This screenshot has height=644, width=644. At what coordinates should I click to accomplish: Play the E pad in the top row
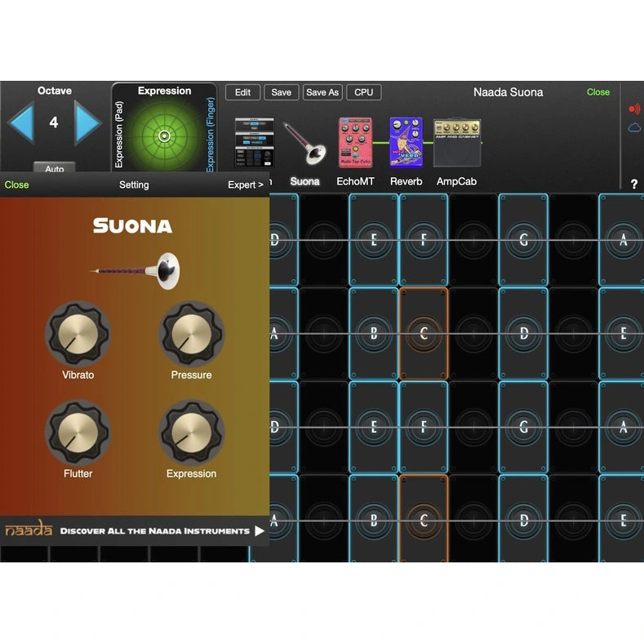click(x=374, y=240)
